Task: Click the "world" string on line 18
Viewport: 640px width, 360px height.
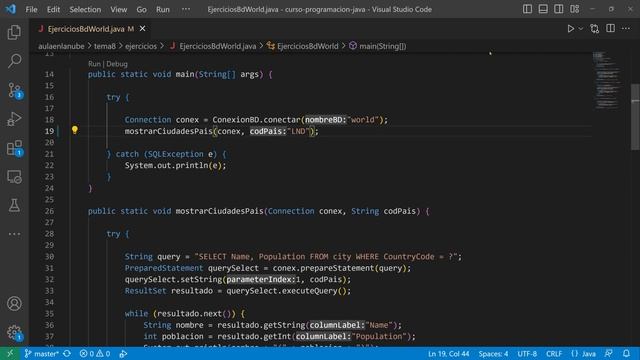Action: (363, 120)
